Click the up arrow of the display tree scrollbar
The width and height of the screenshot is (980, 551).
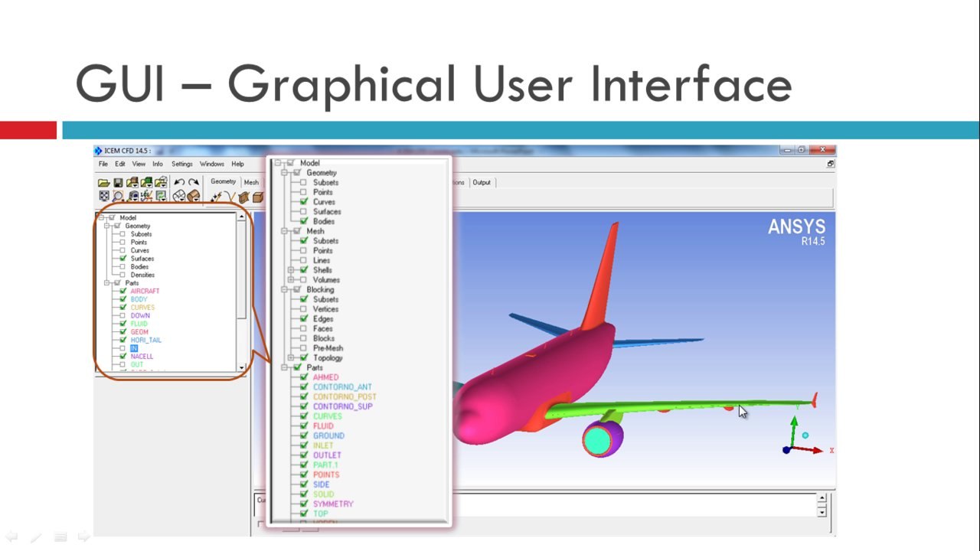coord(242,217)
